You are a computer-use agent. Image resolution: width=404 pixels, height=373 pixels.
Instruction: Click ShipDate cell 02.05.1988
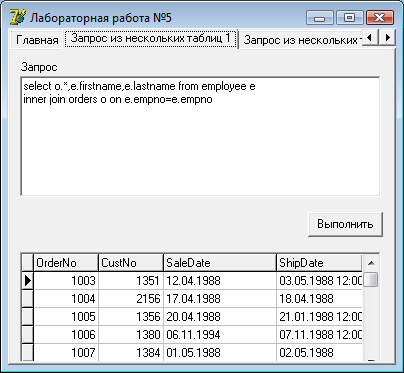pyautogui.click(x=319, y=352)
